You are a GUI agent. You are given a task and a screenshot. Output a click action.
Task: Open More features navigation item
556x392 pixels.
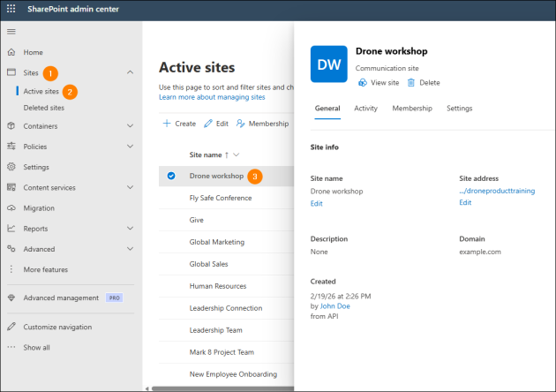point(46,269)
